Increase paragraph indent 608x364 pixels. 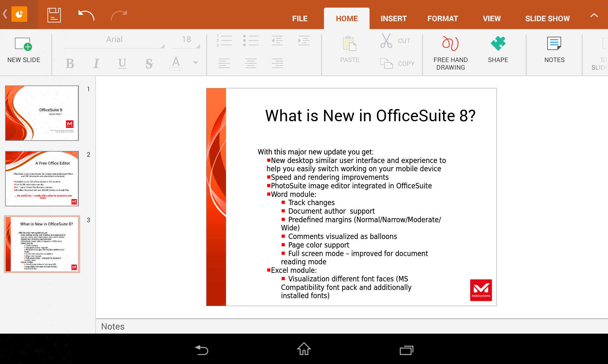tap(304, 41)
